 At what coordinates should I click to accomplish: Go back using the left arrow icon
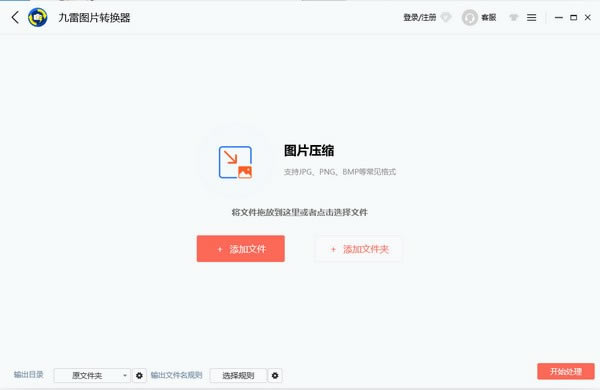click(15, 17)
